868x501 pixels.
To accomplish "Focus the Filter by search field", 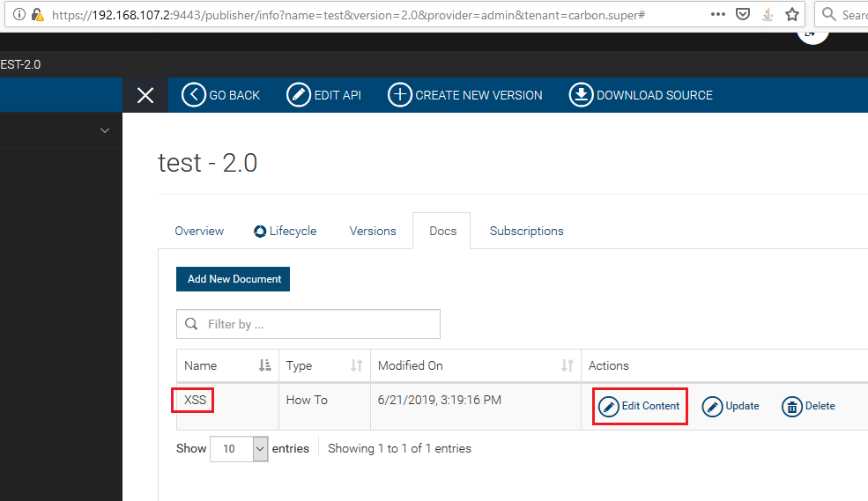I will click(x=308, y=324).
